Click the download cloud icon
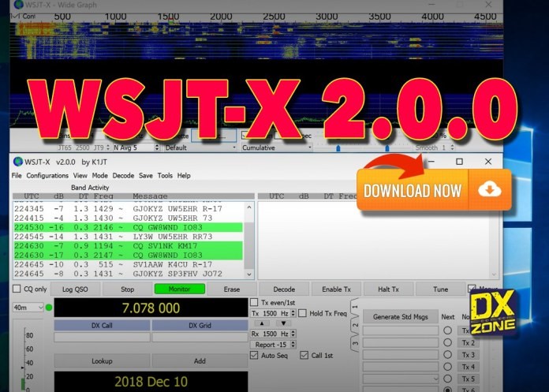The image size is (549, 392). pos(490,190)
